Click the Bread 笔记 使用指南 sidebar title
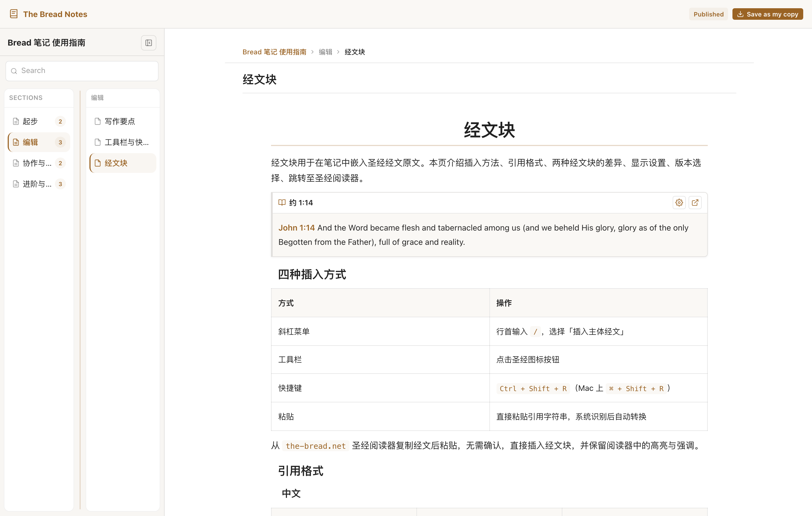This screenshot has height=516, width=812. click(47, 43)
